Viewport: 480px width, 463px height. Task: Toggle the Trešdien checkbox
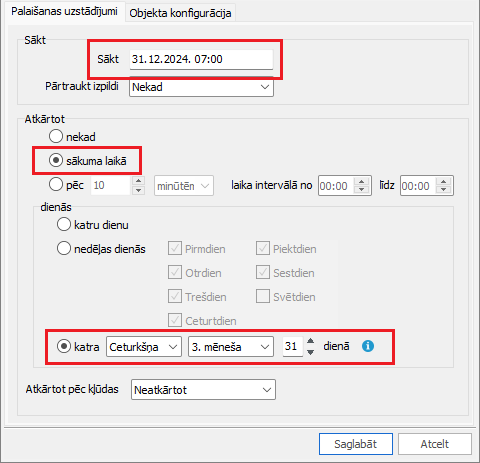coord(175,296)
